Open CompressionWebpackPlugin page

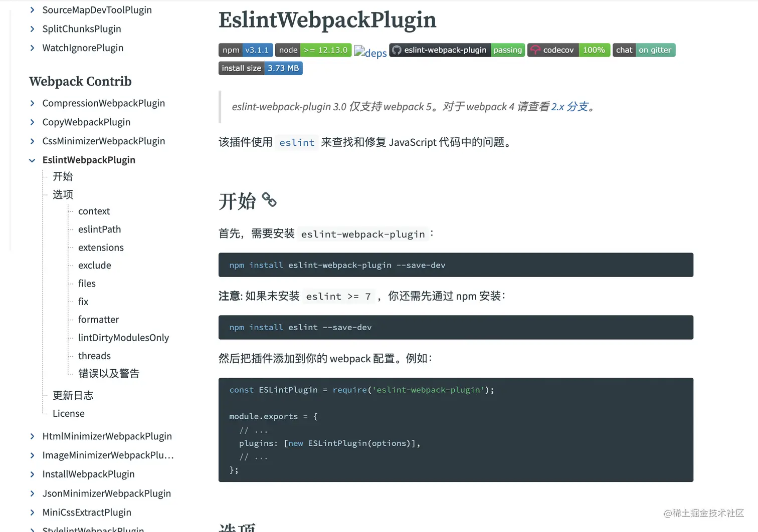pyautogui.click(x=103, y=103)
